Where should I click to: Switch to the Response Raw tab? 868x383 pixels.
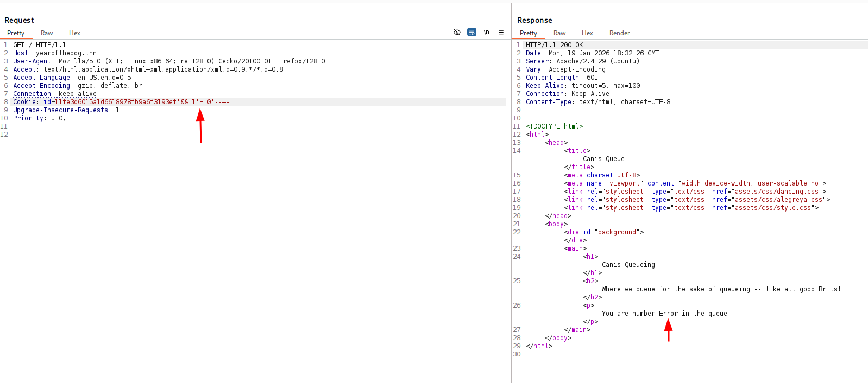tap(559, 33)
